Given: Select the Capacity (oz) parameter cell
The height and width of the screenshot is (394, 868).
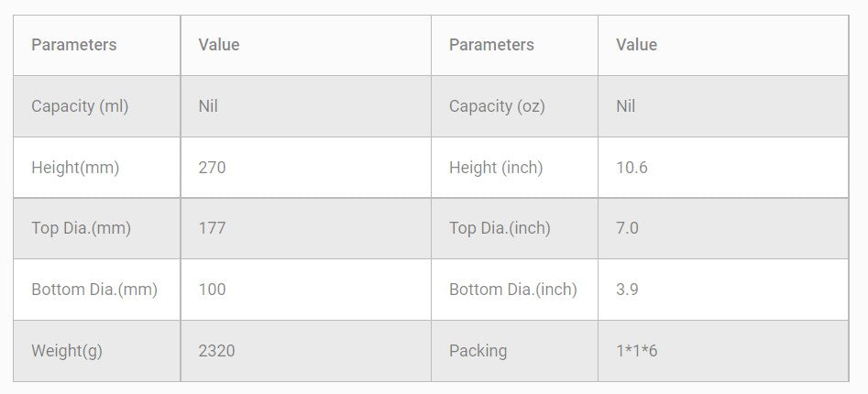Looking at the screenshot, I should point(497,106).
